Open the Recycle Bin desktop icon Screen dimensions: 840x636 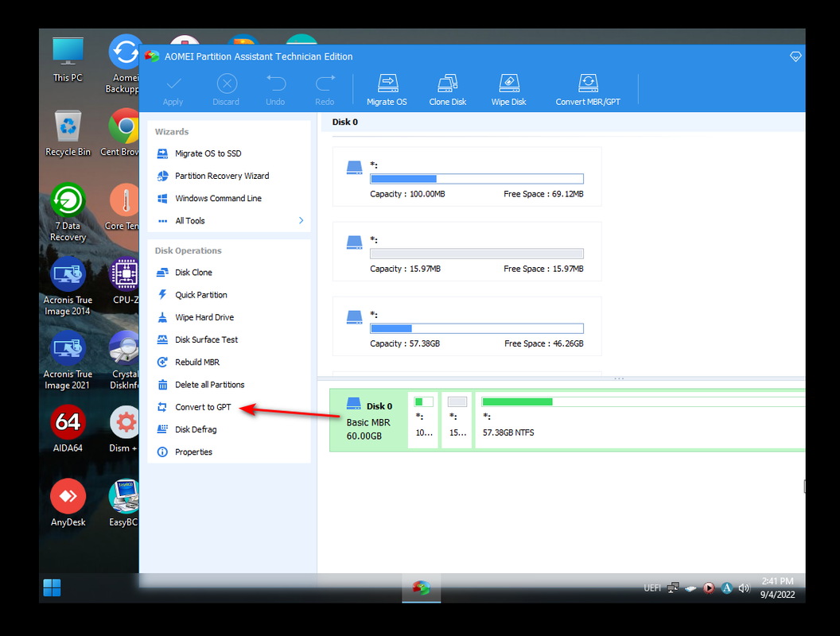[x=68, y=134]
